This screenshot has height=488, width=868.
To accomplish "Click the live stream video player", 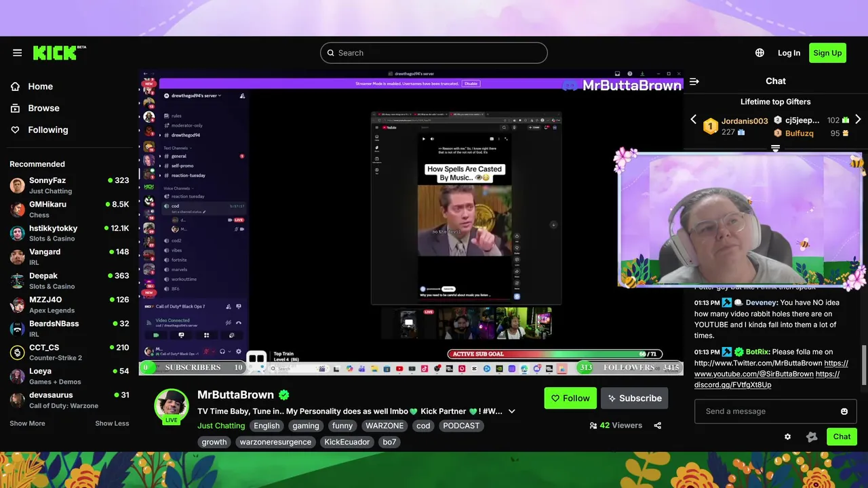I will 411,222.
